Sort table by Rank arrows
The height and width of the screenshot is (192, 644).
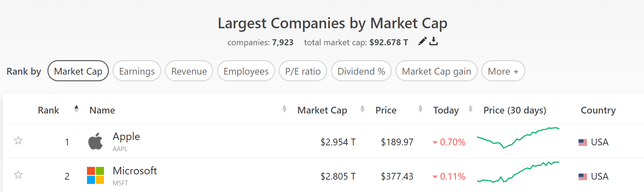click(76, 109)
